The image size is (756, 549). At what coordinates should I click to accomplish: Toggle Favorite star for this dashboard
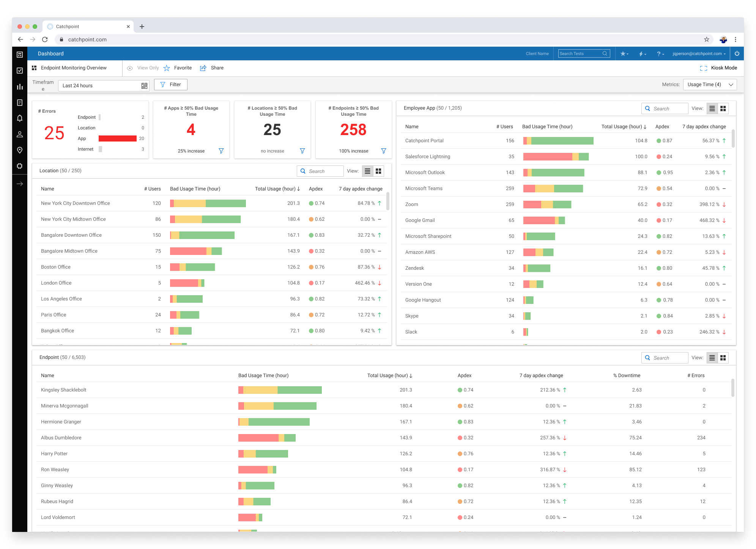tap(167, 68)
